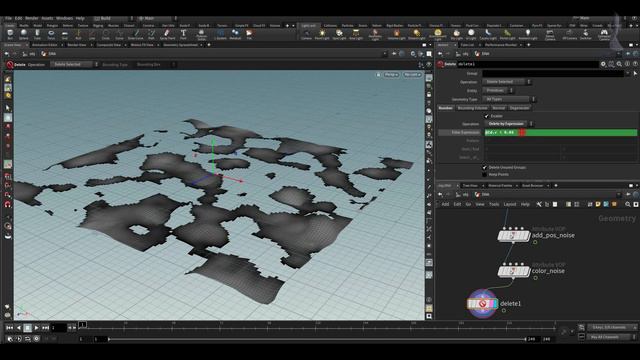This screenshot has width=640, height=360.
Task: Select the Circle shelf tool
Action: tap(106, 34)
